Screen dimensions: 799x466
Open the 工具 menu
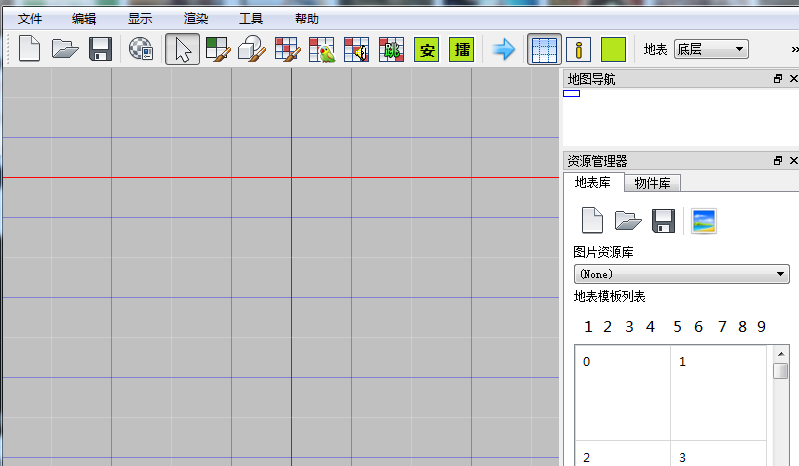[x=251, y=19]
